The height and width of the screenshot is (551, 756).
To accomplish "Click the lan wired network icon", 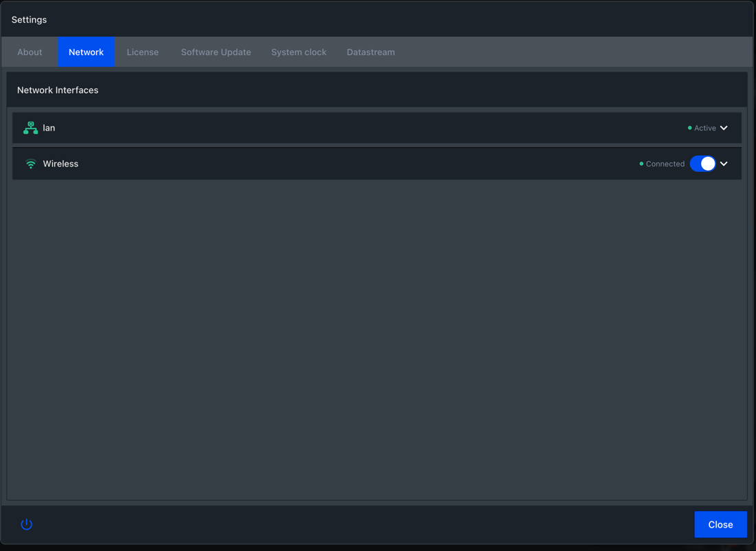I will pyautogui.click(x=30, y=128).
